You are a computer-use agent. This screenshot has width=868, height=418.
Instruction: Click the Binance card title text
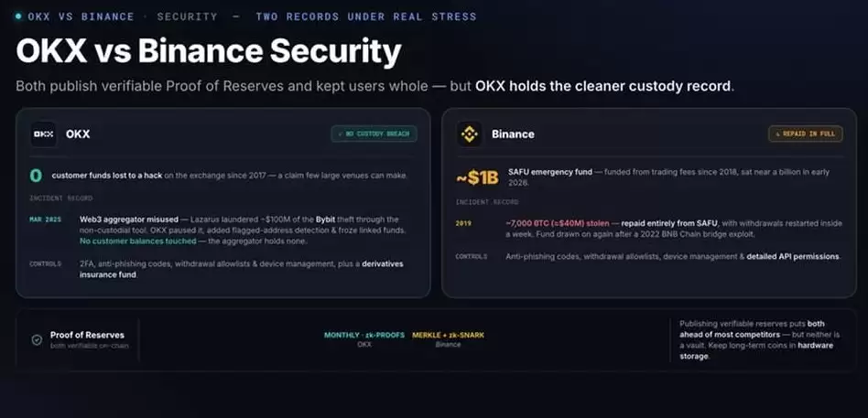click(x=513, y=134)
